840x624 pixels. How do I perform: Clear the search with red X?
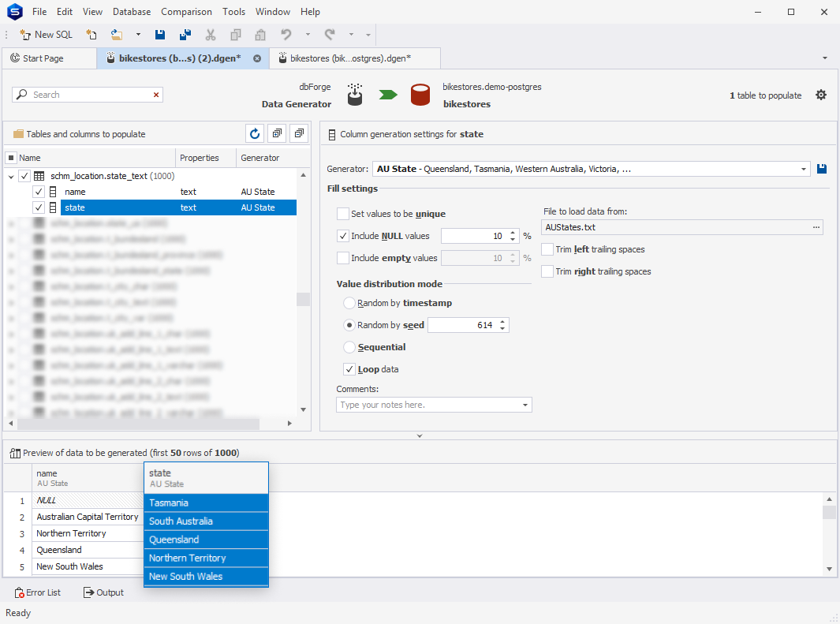156,95
